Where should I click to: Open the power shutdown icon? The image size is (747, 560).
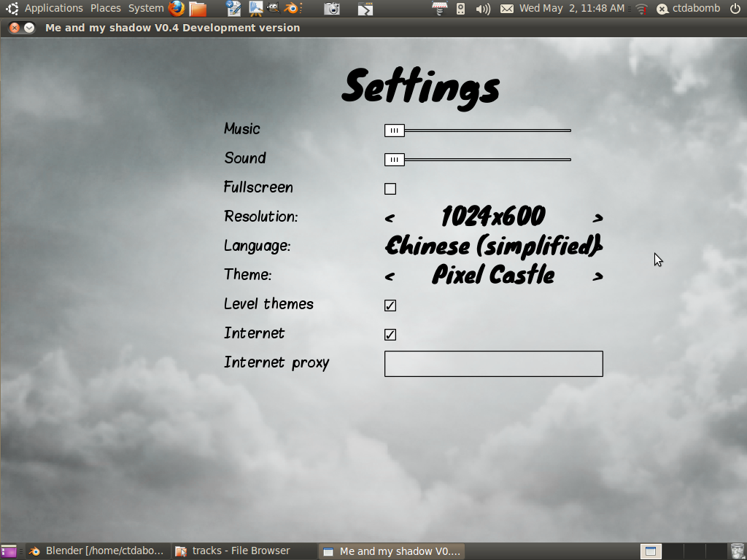(x=735, y=9)
